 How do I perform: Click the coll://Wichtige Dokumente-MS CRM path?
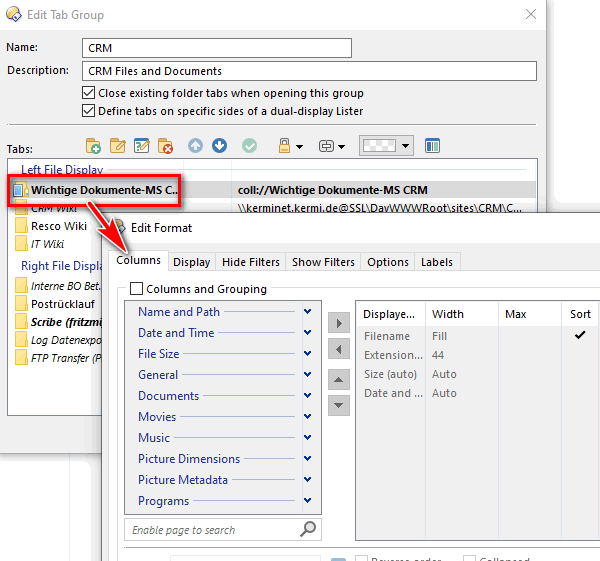coord(333,190)
